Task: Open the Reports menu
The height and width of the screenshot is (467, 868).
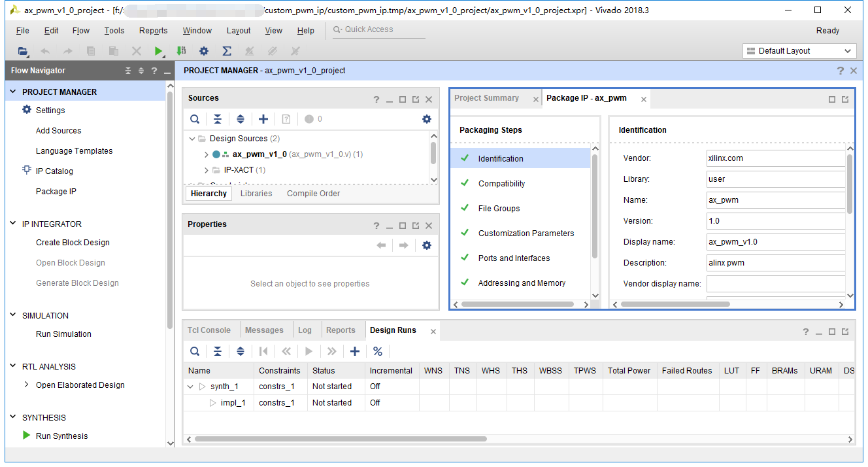Action: tap(153, 31)
